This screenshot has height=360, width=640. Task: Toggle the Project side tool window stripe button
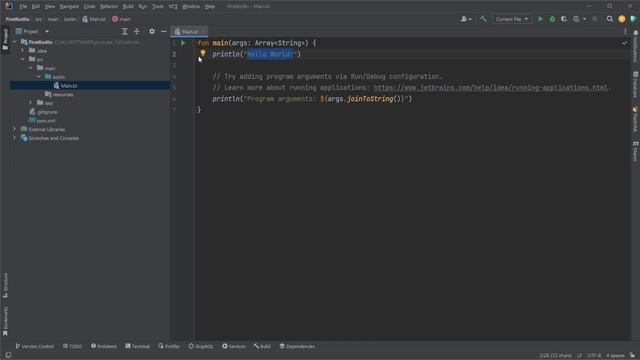[x=5, y=39]
